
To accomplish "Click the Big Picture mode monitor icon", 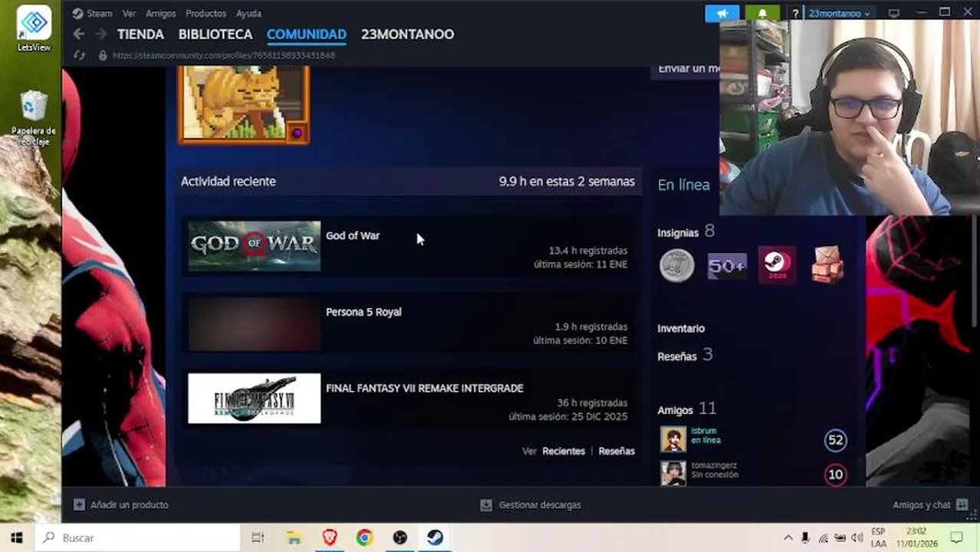I will (894, 13).
